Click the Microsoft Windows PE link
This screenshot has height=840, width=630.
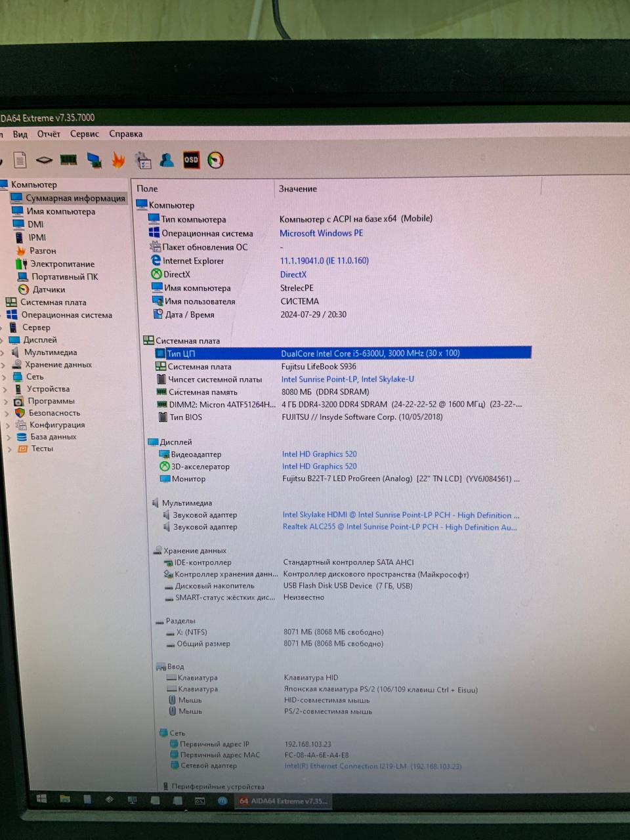(321, 233)
